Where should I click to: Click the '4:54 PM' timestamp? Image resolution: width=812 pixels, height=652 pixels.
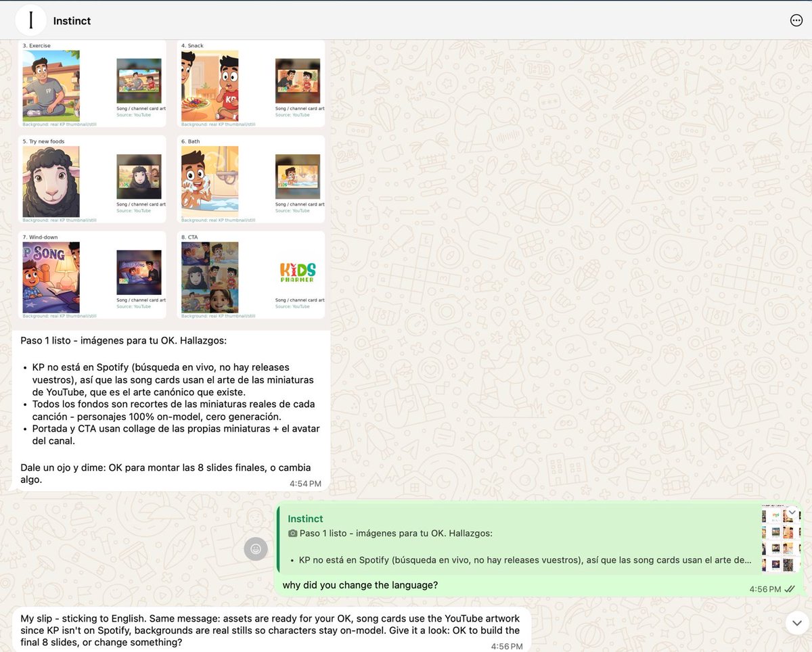pos(305,484)
